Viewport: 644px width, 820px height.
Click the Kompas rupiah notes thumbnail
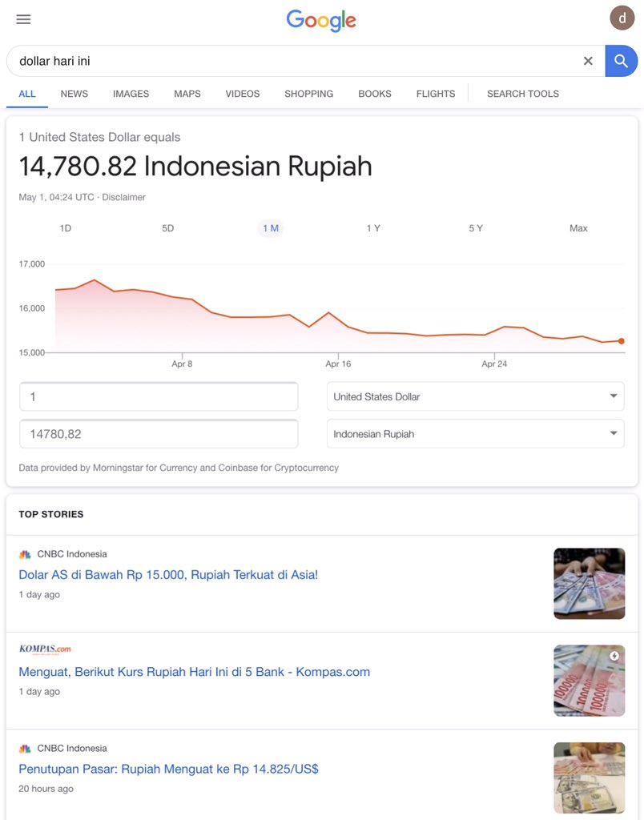coord(589,681)
